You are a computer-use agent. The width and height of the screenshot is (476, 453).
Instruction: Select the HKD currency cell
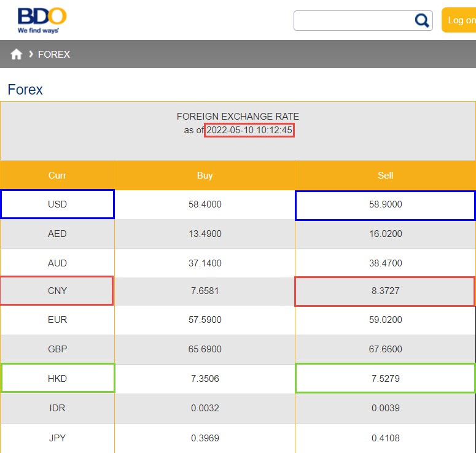[57, 378]
